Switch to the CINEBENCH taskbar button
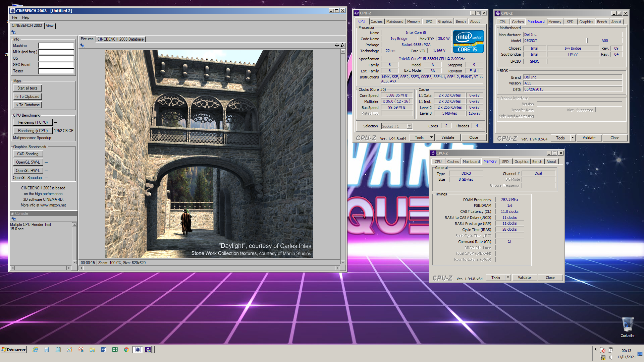 click(x=138, y=350)
